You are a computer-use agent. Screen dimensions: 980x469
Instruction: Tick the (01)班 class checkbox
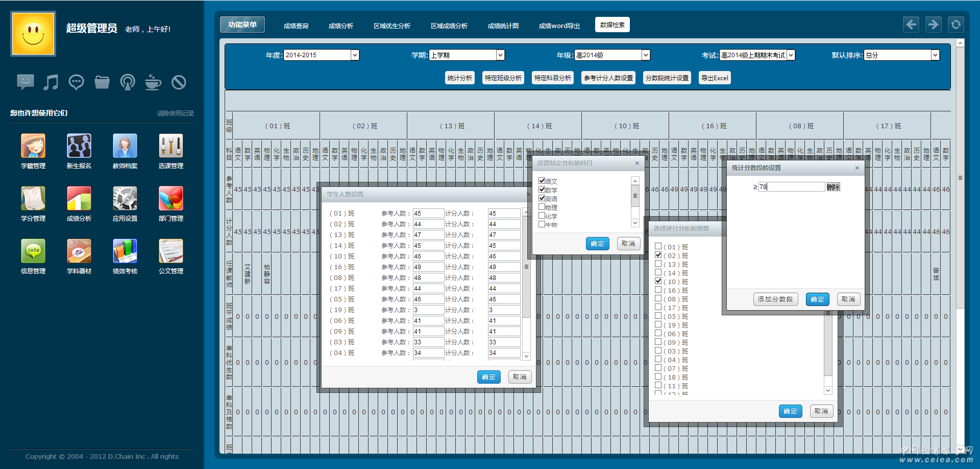pos(658,246)
